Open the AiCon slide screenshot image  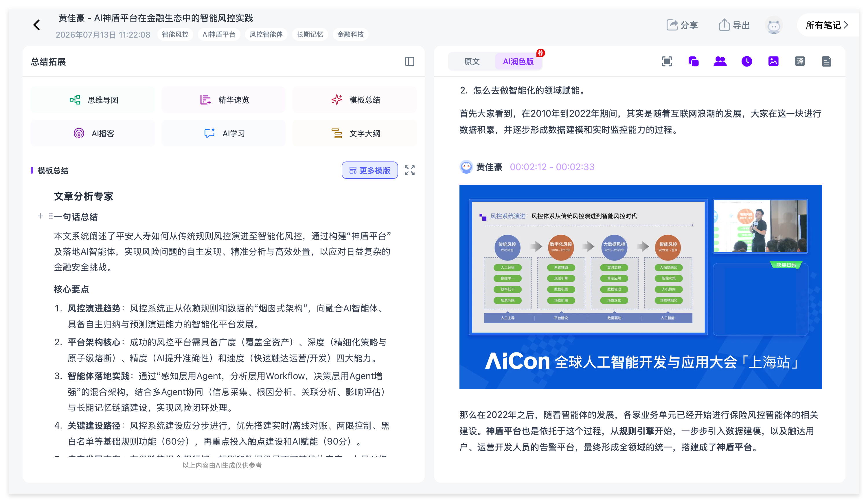click(640, 287)
